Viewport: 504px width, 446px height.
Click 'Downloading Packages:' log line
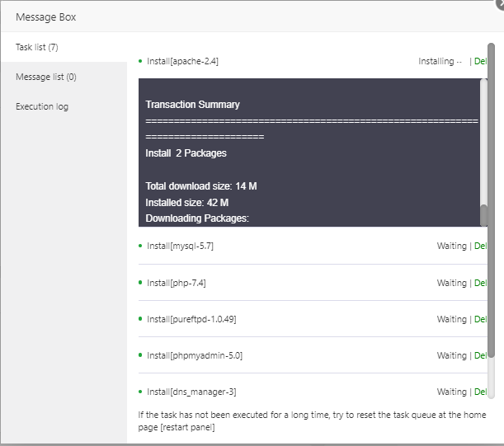[197, 218]
